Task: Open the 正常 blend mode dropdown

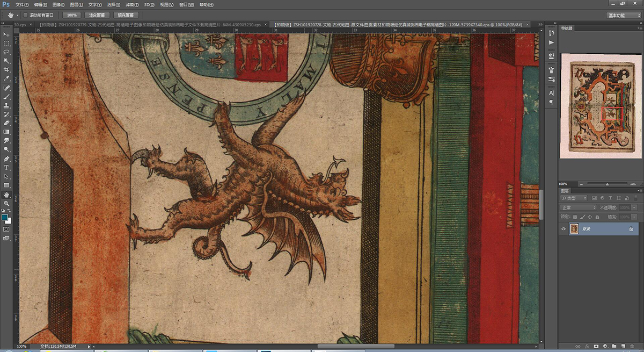Action: 578,208
